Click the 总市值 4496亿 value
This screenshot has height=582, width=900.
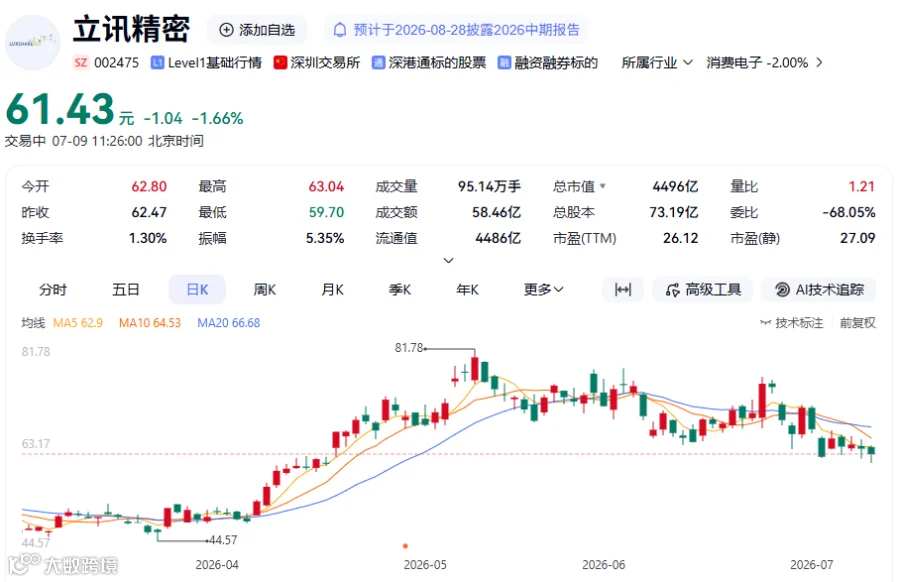pyautogui.click(x=675, y=187)
